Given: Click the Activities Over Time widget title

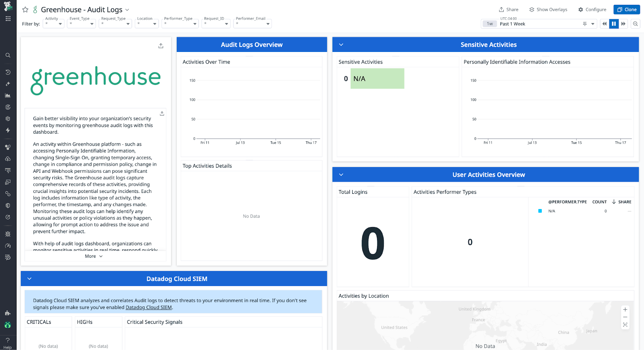Looking at the screenshot, I should 206,62.
